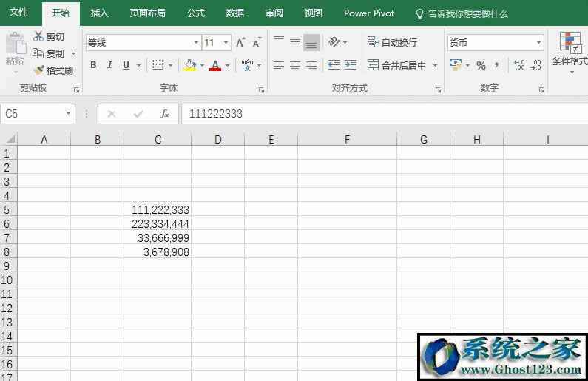Toggle bold formatting with the B button

93,65
